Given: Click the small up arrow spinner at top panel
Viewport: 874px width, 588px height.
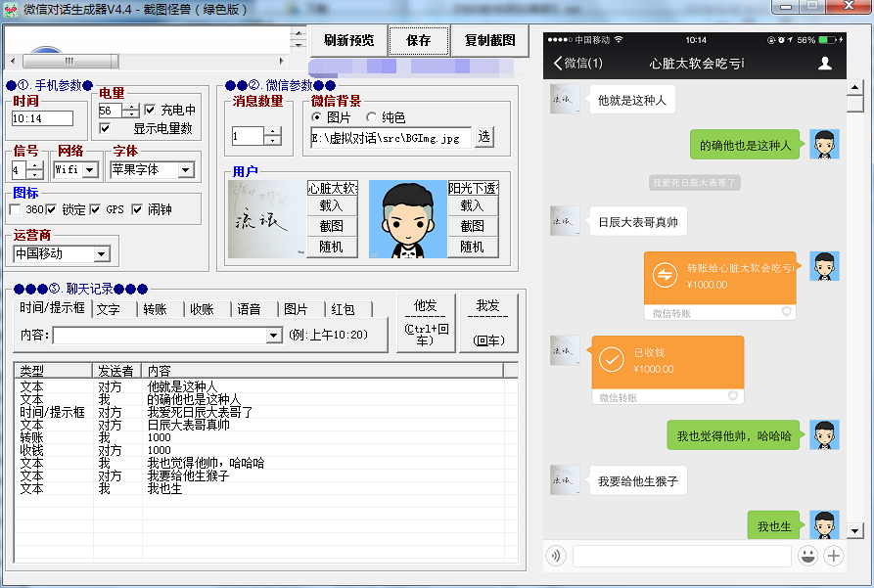Looking at the screenshot, I should click(299, 33).
